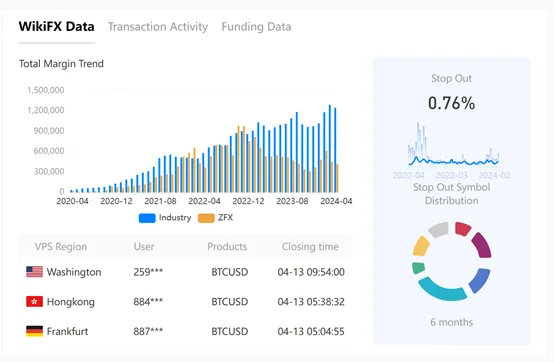Image resolution: width=554 pixels, height=362 pixels.
Task: Click closing time 04-13 05:38:32
Action: tap(311, 302)
